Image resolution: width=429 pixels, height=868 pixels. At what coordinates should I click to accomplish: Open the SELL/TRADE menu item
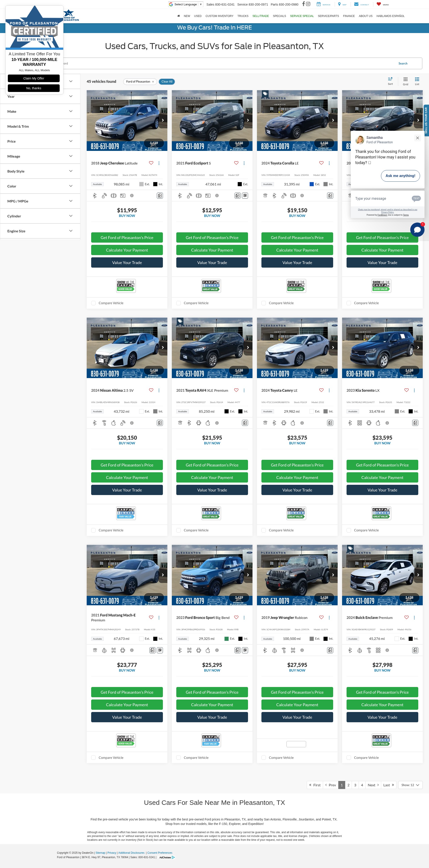pos(261,16)
